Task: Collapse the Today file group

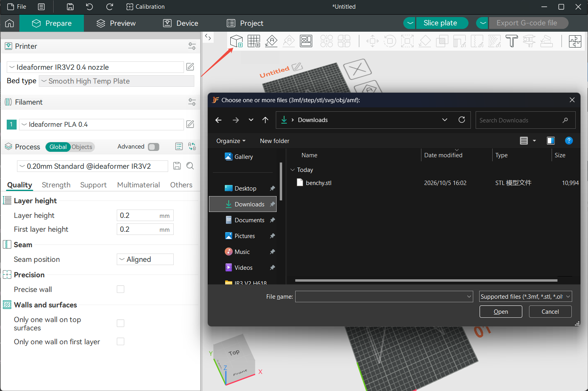Action: [293, 170]
